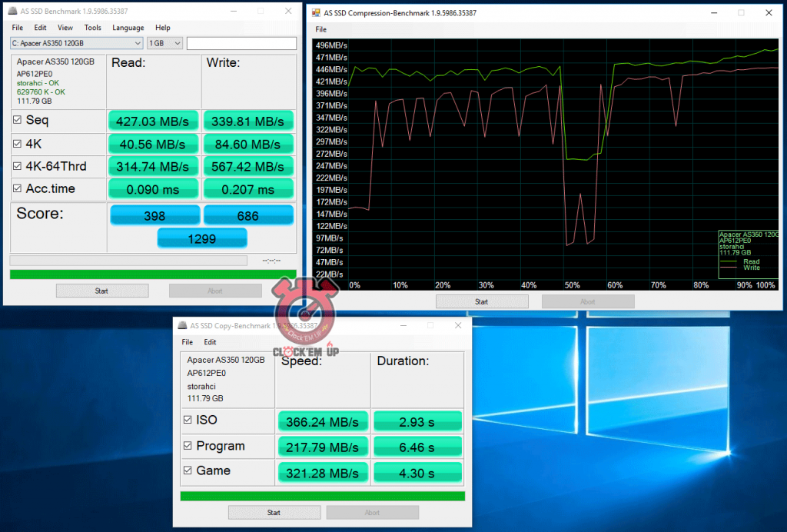787x532 pixels.
Task: Close the AS SSD Copy-Benchmark window
Action: (459, 325)
